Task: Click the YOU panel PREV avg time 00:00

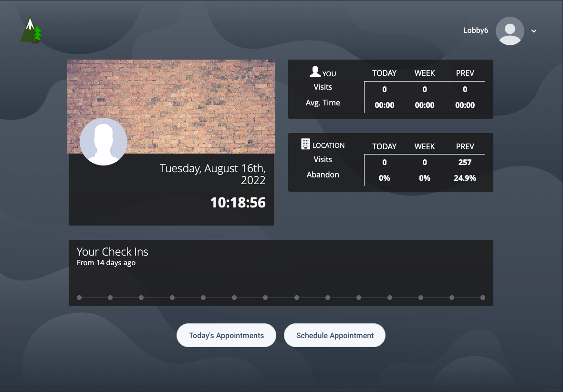Action: coord(465,105)
